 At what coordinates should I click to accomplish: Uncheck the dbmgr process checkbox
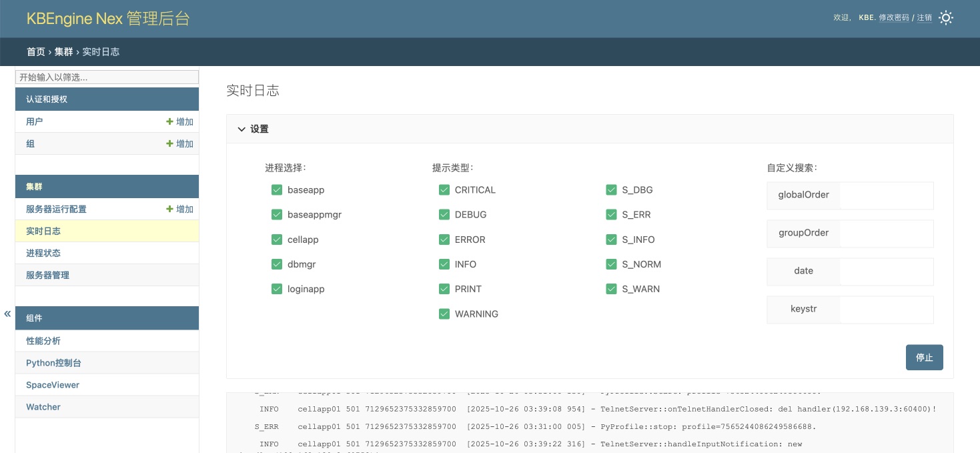277,264
